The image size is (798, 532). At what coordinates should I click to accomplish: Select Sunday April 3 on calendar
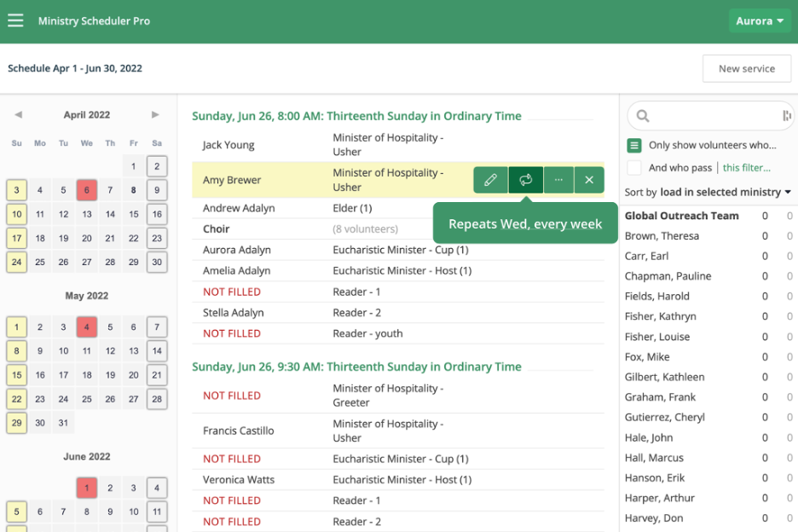click(16, 190)
